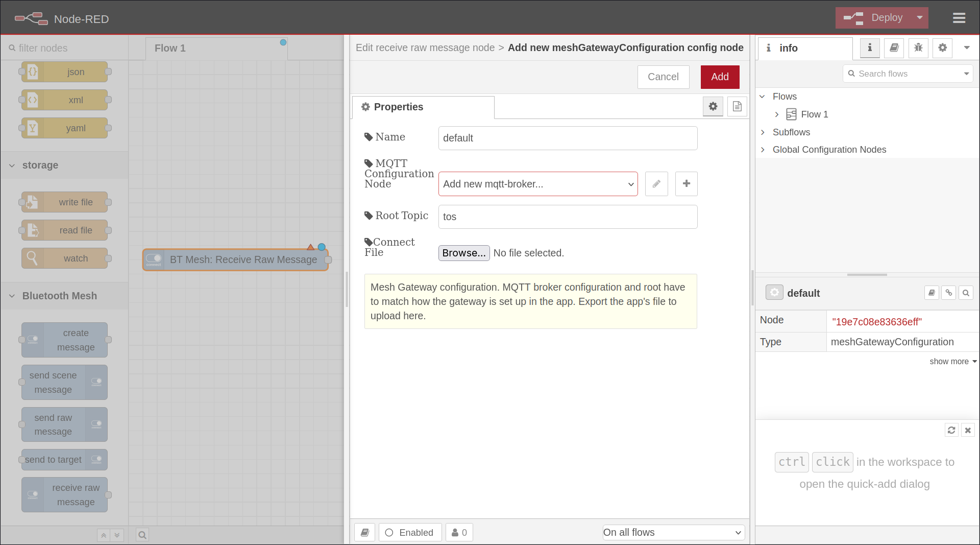Open the configuration nodes gear icon
The width and height of the screenshot is (980, 545).
942,48
